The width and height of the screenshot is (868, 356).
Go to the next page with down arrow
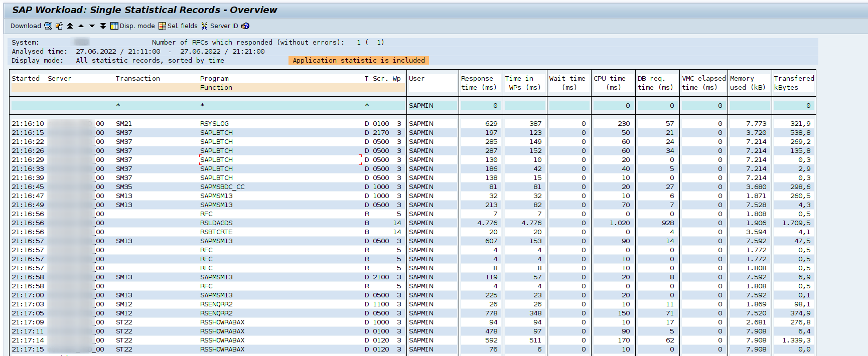click(92, 26)
